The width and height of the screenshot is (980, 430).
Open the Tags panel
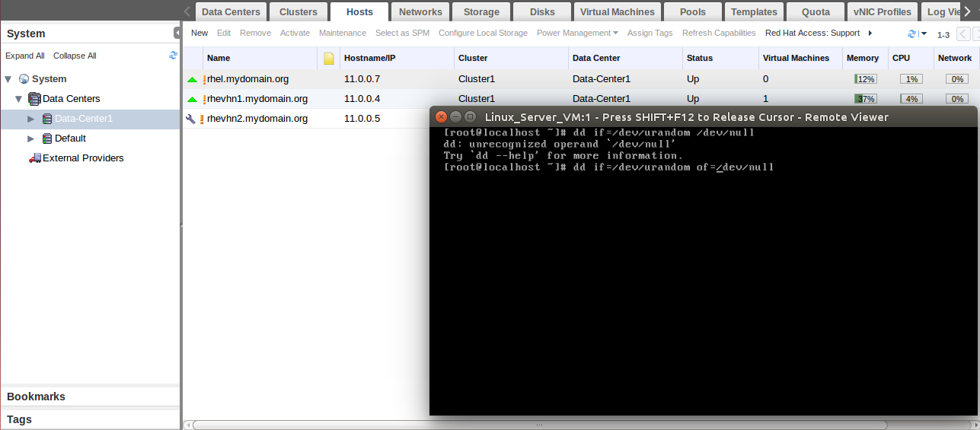coord(90,419)
